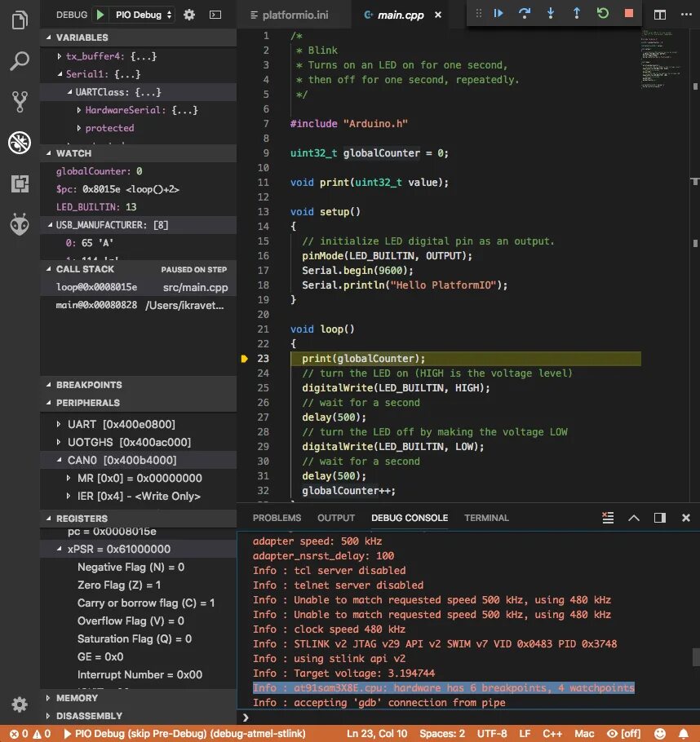
Task: Clear the debug console output
Action: (608, 517)
